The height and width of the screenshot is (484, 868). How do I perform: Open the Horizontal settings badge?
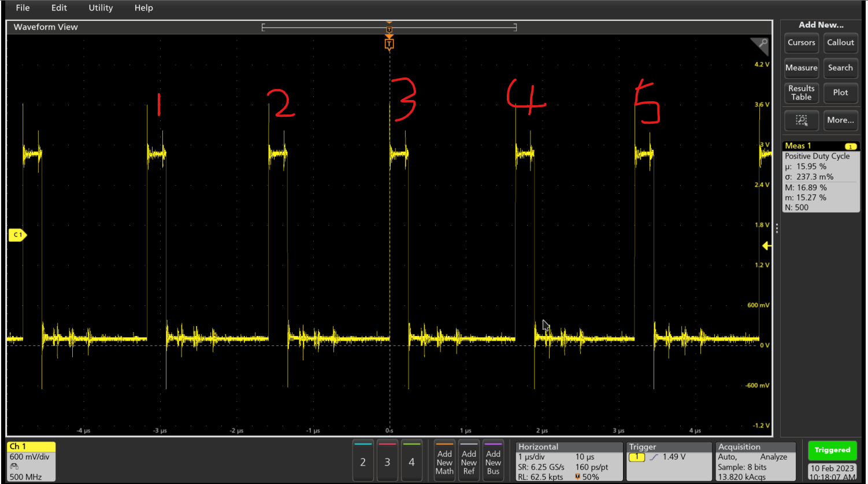pyautogui.click(x=569, y=461)
